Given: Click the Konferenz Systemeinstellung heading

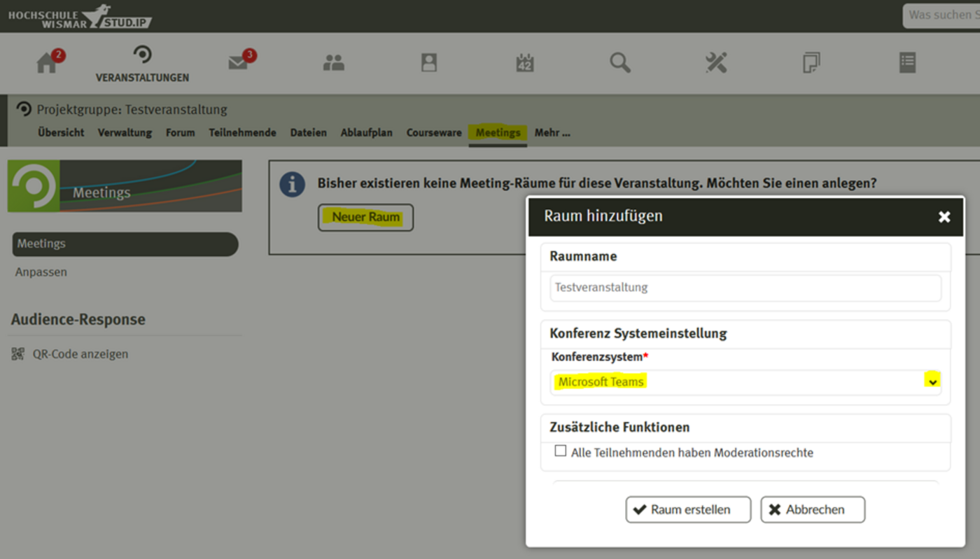Looking at the screenshot, I should pyautogui.click(x=638, y=334).
